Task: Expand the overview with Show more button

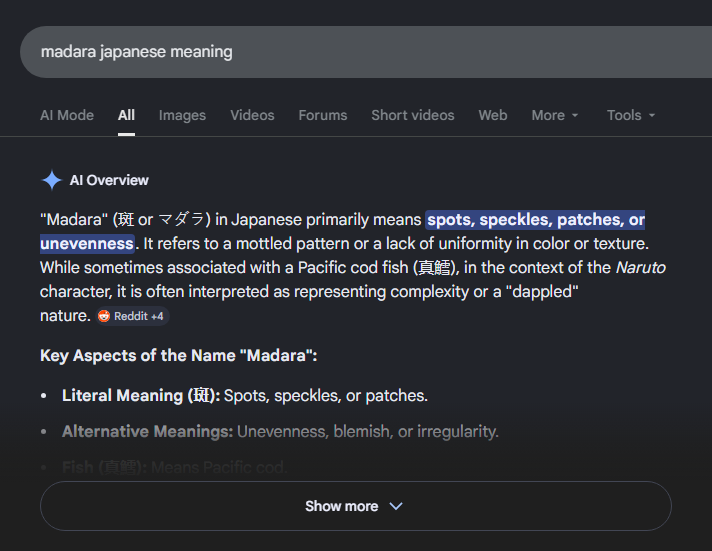Action: pyautogui.click(x=356, y=506)
